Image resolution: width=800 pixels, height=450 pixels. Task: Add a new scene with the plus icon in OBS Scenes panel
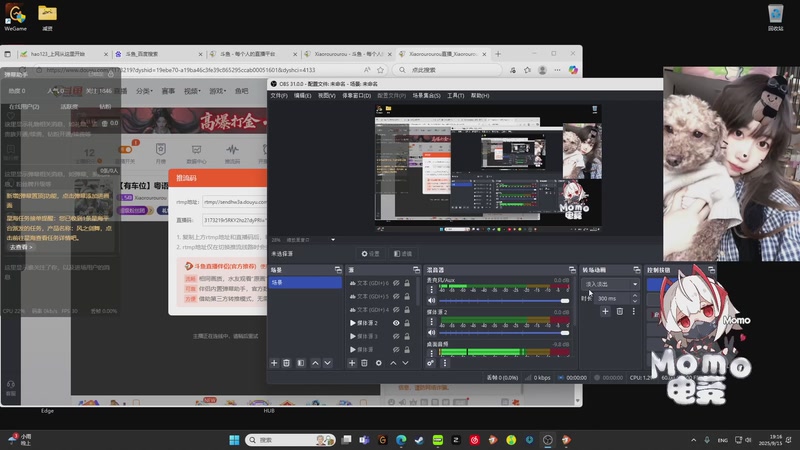tap(274, 363)
